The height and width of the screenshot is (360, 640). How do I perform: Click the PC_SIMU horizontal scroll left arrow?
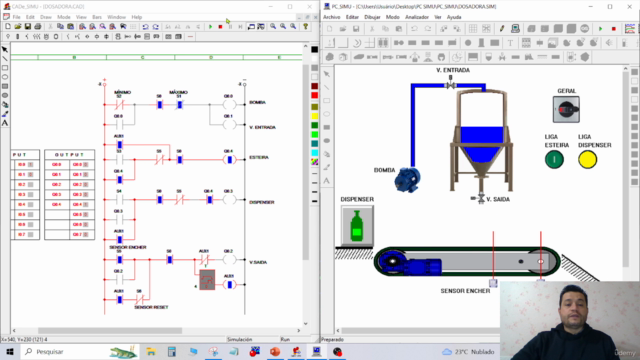(x=338, y=331)
